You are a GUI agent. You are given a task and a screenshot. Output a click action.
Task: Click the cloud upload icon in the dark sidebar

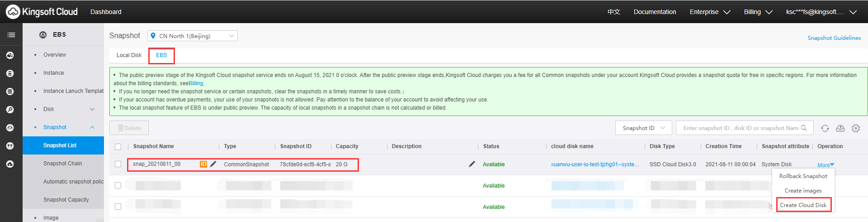(x=10, y=164)
